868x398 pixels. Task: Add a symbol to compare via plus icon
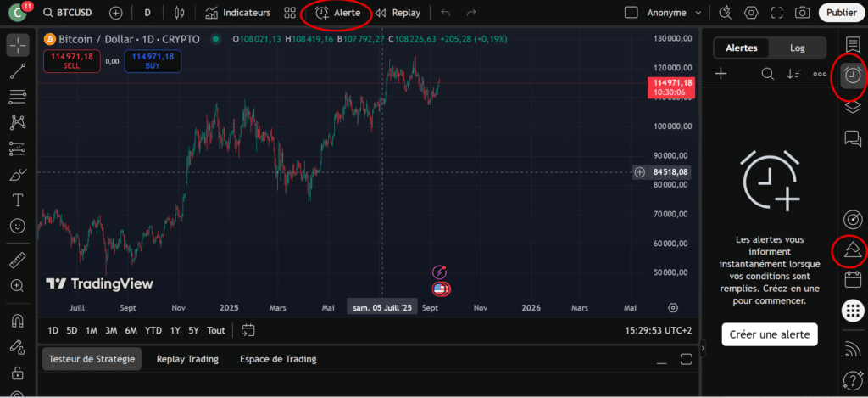[x=115, y=13]
